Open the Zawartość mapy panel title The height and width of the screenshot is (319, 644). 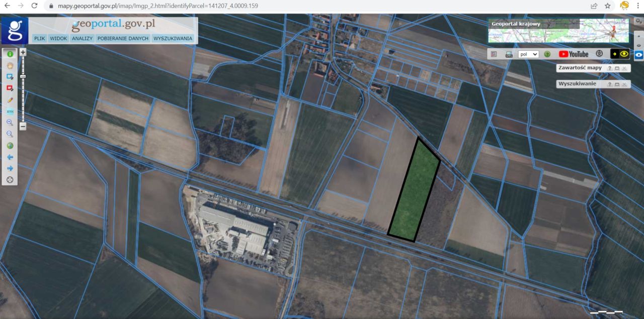coord(580,68)
